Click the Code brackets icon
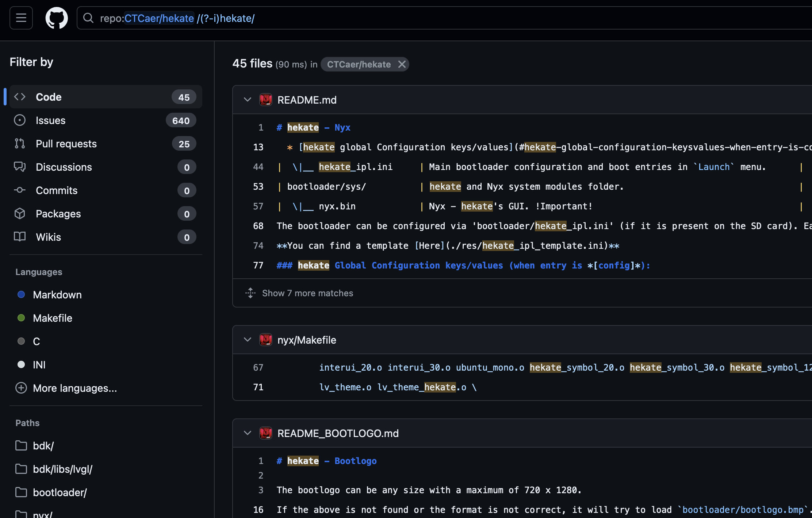812x518 pixels. 20,97
